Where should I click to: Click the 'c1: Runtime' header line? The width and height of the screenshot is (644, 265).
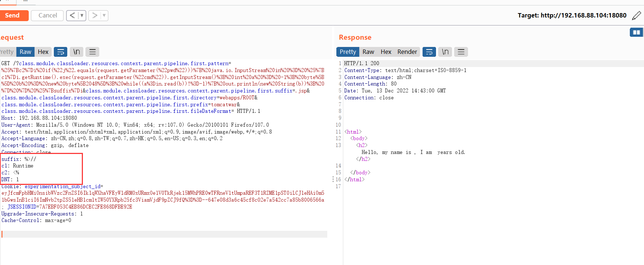17,166
